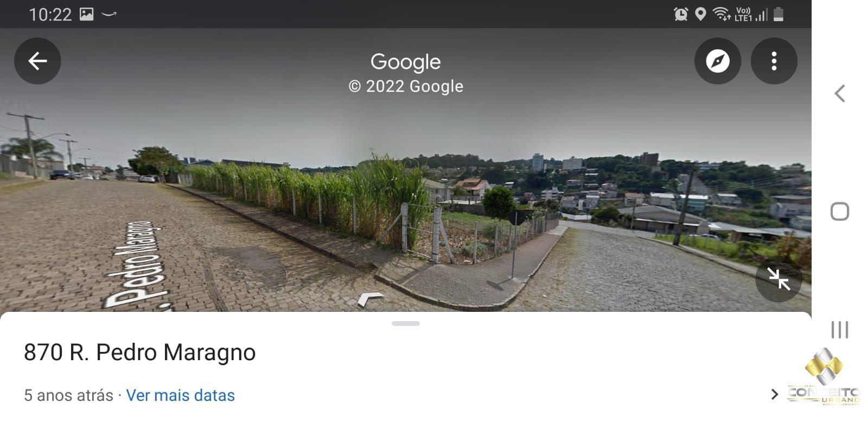Screen dimensions: 868x422
Task: Tap the alarm icon in the status bar
Action: point(681,14)
